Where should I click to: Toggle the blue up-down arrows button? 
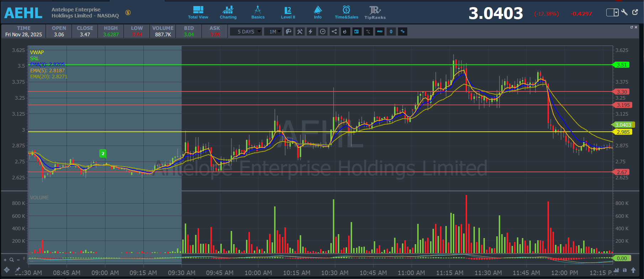point(391,32)
